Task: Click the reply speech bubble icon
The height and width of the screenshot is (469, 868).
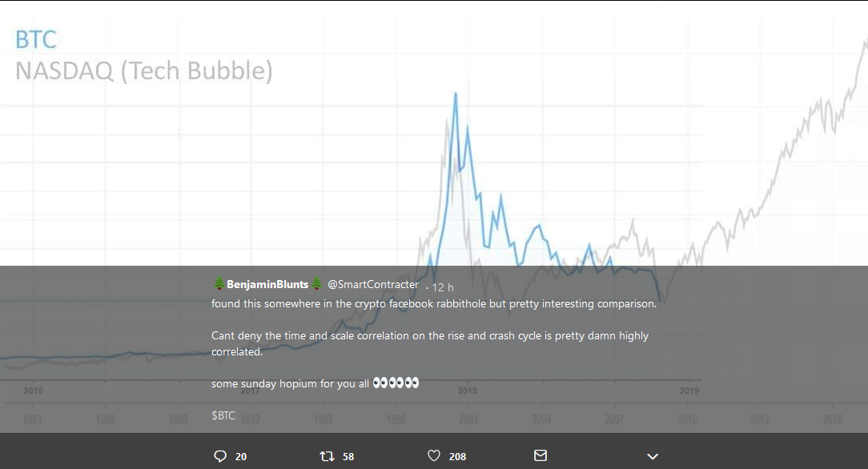Action: (220, 456)
